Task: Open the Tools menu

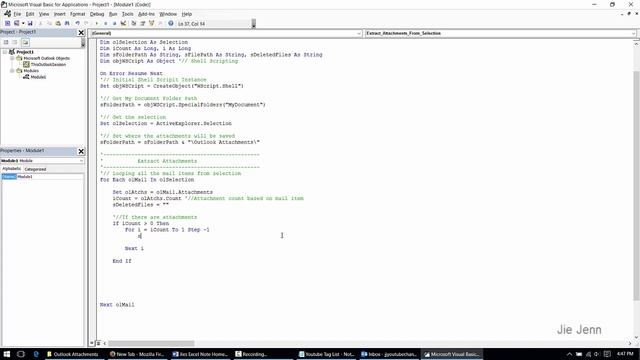Action: pos(128,14)
